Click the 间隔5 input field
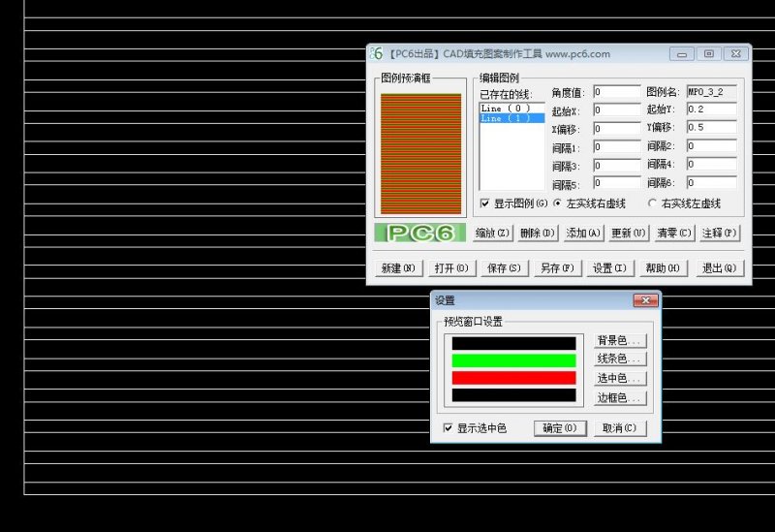Screen dimensions: 775x532 point(617,183)
